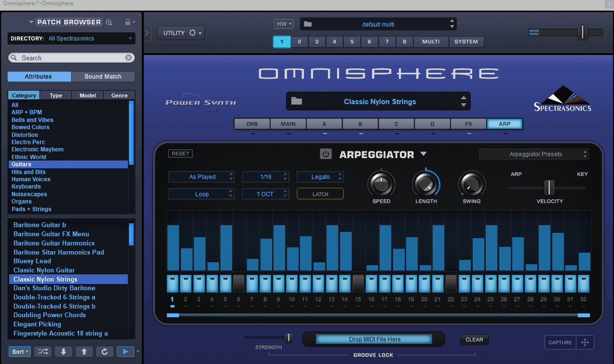Switch to the MAIN tab

tap(288, 124)
